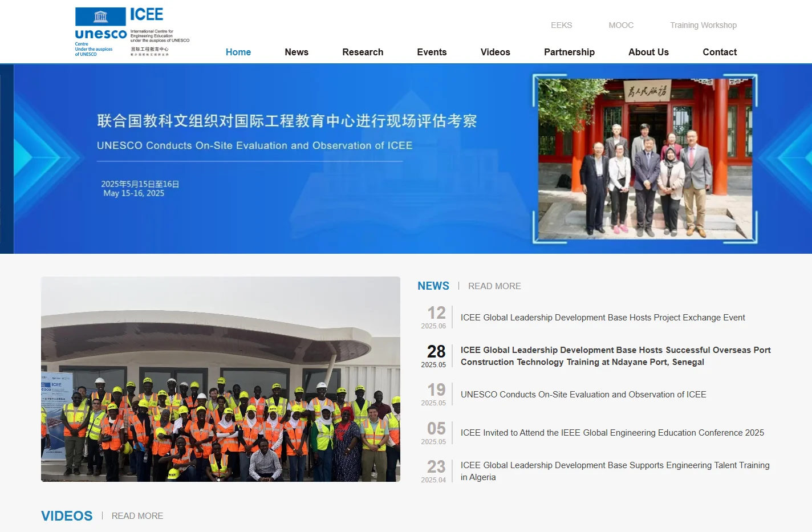
Task: Click the UNESCO ICEE logo
Action: click(x=132, y=31)
